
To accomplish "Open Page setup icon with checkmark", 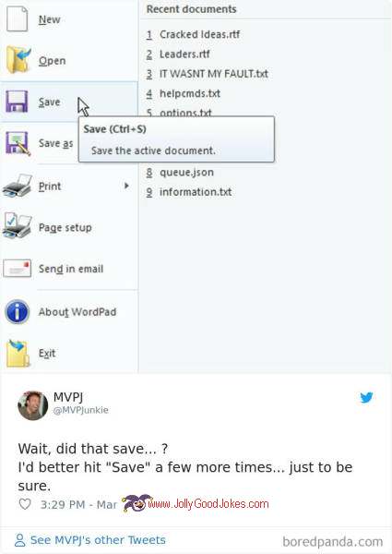I will pos(17,226).
